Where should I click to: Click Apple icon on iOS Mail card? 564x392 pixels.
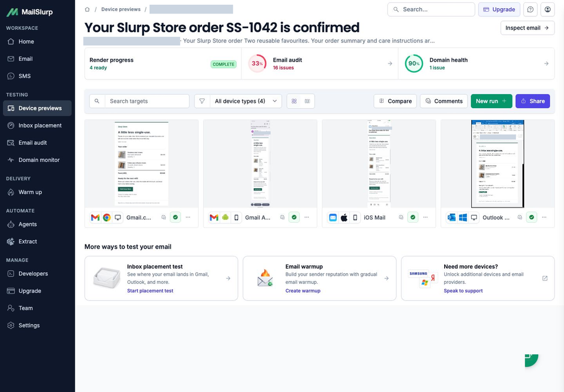(344, 217)
